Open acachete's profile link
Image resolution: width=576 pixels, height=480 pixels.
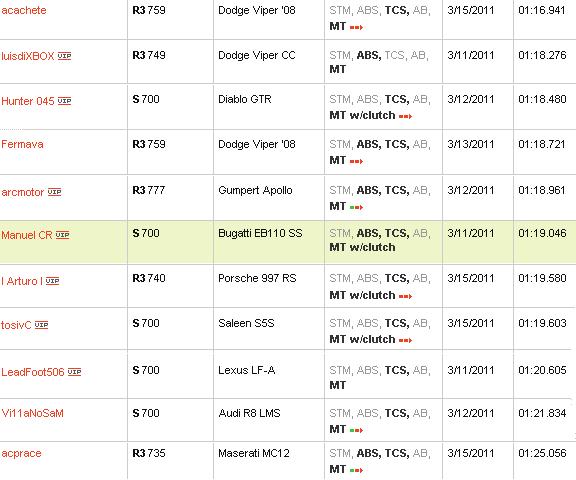click(24, 10)
